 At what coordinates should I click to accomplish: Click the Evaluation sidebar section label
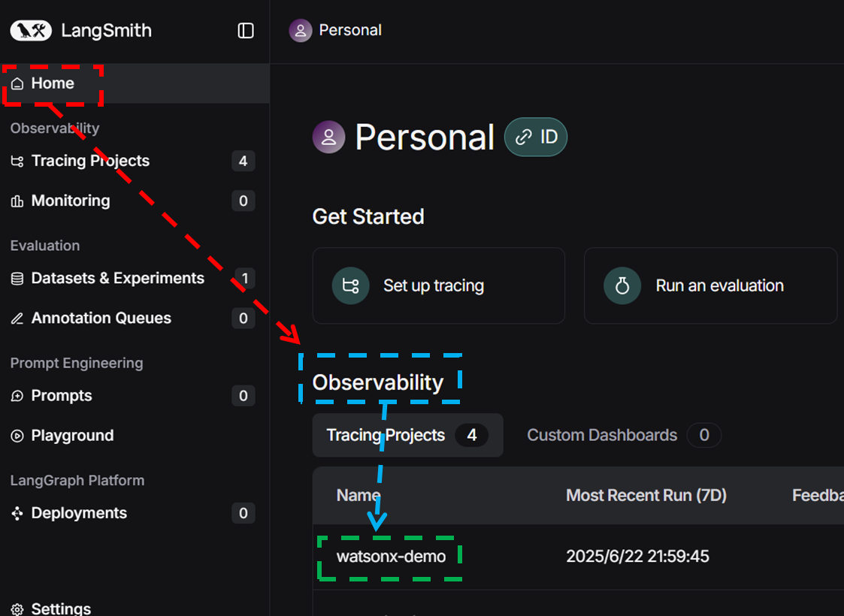45,246
